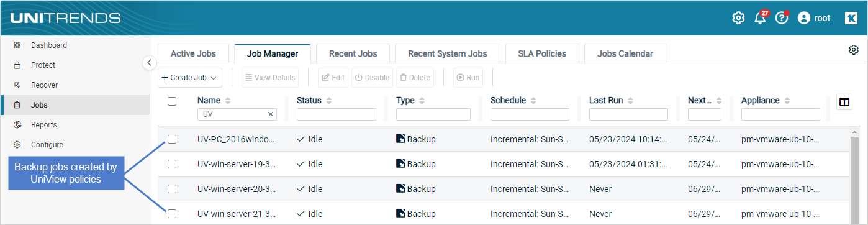The height and width of the screenshot is (225, 868).
Task: Click the Schedule filter field
Action: tap(530, 114)
